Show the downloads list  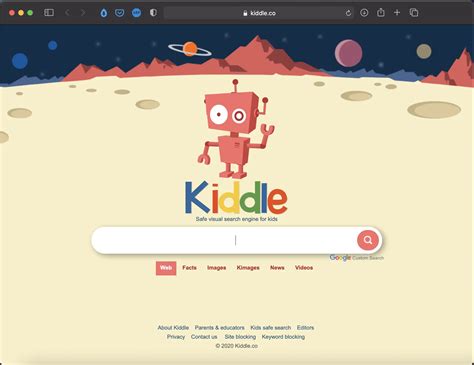[364, 13]
